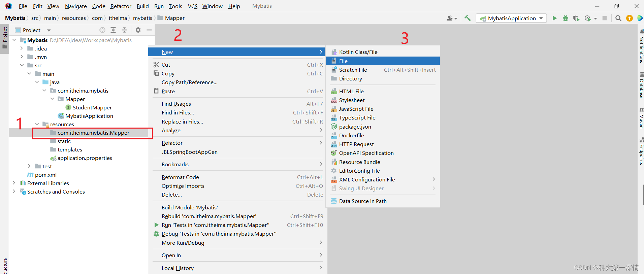Collapse the src folder
This screenshot has height=274, width=644.
click(x=22, y=65)
